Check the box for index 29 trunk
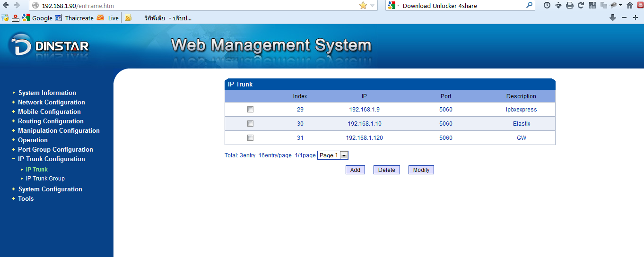The width and height of the screenshot is (644, 257). pyautogui.click(x=250, y=110)
